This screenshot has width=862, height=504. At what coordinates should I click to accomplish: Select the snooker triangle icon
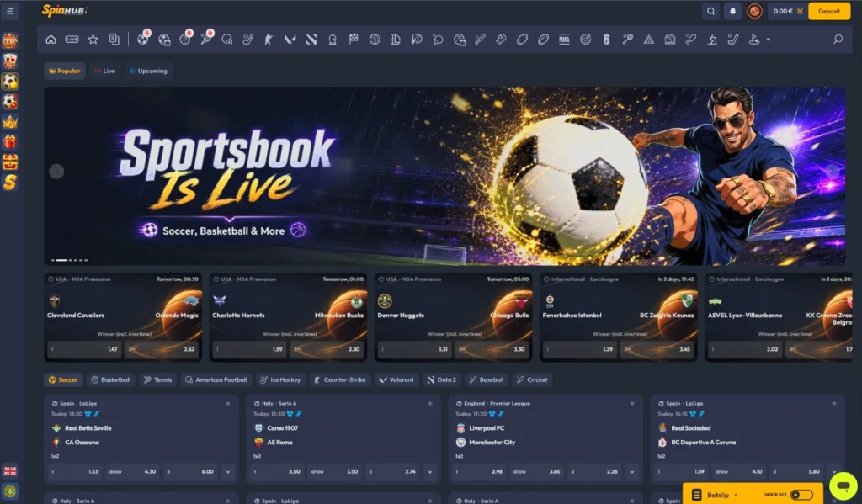649,40
